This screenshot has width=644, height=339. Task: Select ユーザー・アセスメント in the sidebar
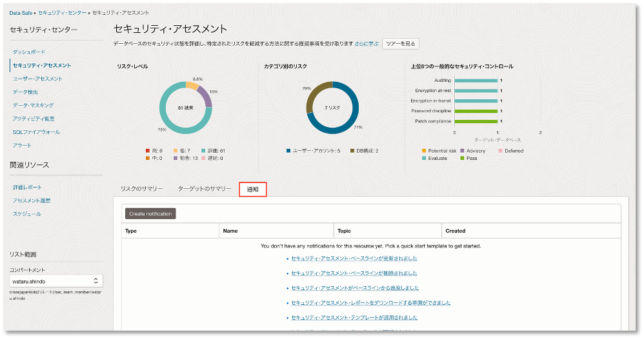point(37,79)
